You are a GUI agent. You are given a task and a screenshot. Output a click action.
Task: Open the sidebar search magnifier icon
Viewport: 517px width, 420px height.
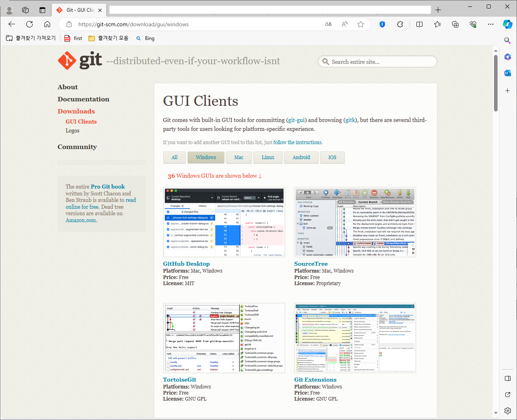508,40
